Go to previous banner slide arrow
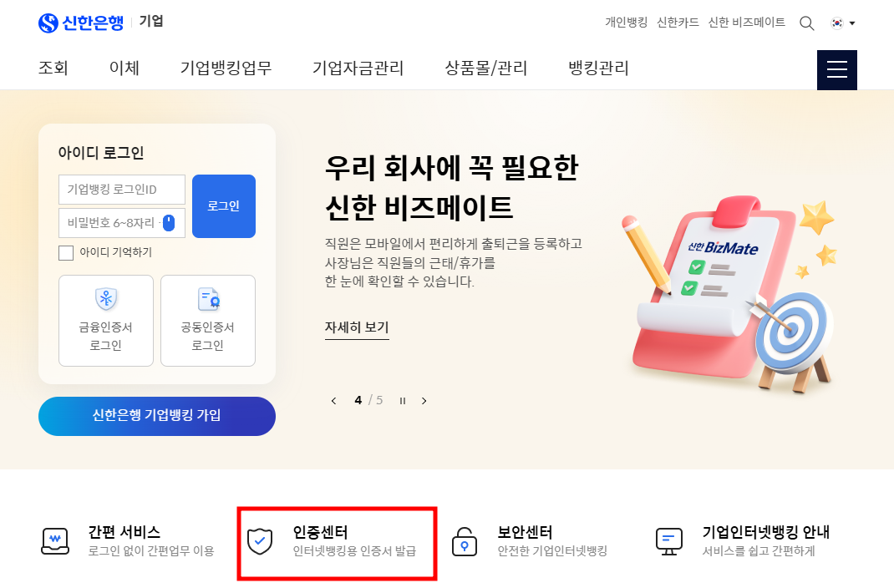The image size is (894, 588). point(333,401)
